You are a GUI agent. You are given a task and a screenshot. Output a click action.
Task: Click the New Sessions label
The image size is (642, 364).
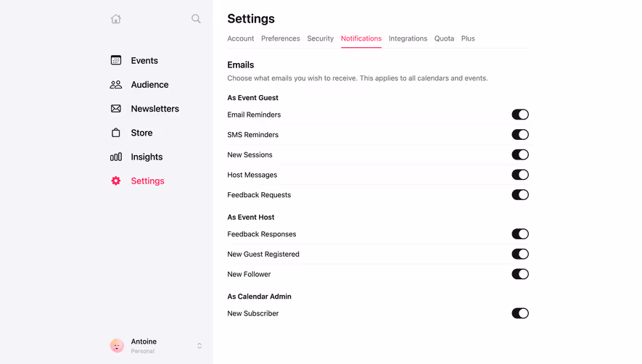click(250, 154)
